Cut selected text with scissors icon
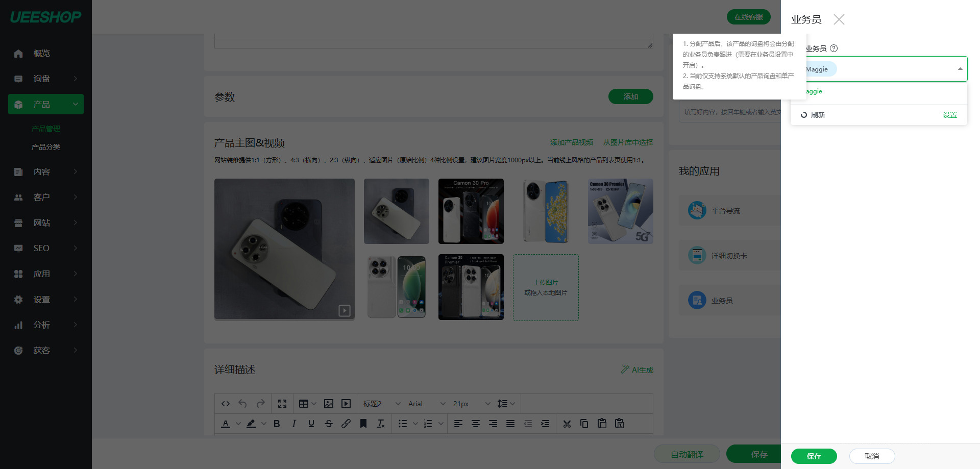This screenshot has height=469, width=980. [x=567, y=424]
